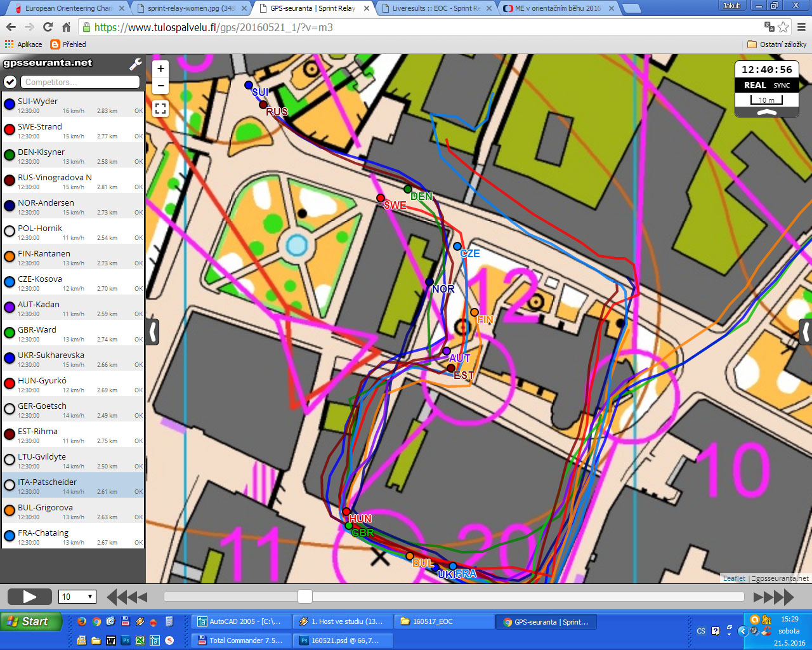Switch to REAL time mode
Screen dimensions: 812x650
pyautogui.click(x=755, y=85)
